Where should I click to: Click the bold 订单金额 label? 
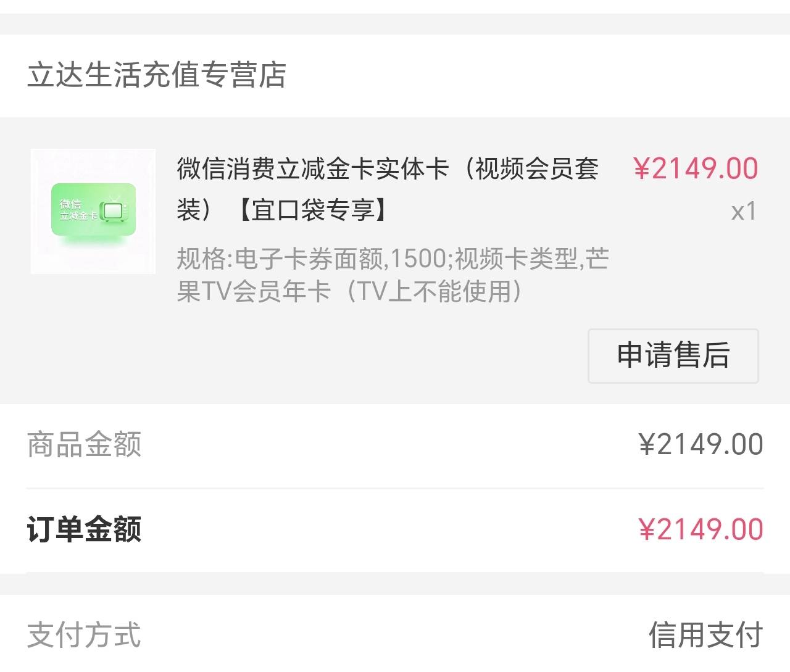click(x=85, y=529)
